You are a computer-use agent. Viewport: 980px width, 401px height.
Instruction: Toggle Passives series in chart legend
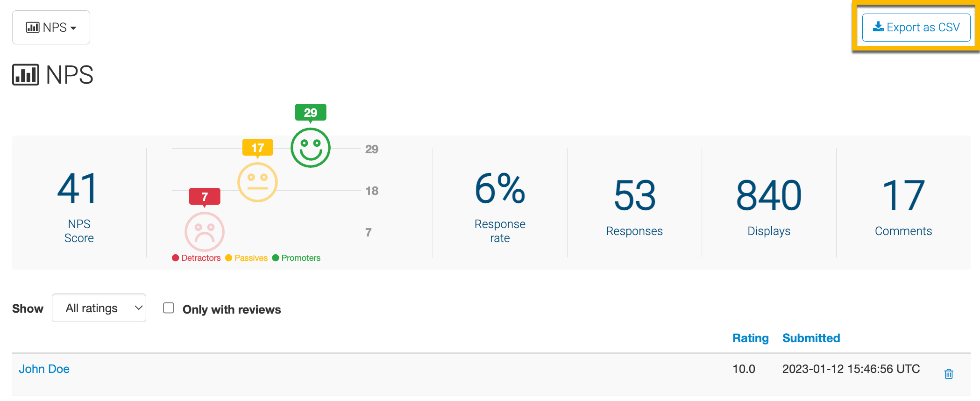pyautogui.click(x=247, y=258)
